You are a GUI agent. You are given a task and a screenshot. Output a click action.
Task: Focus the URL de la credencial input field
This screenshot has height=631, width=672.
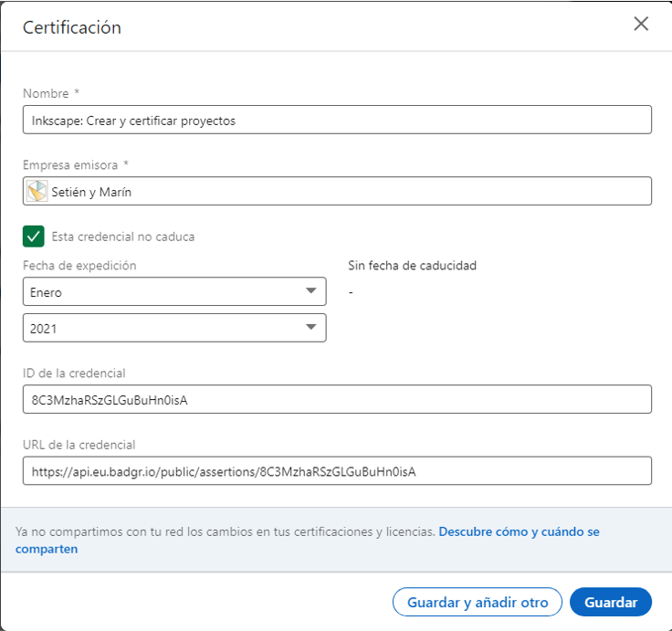point(337,470)
